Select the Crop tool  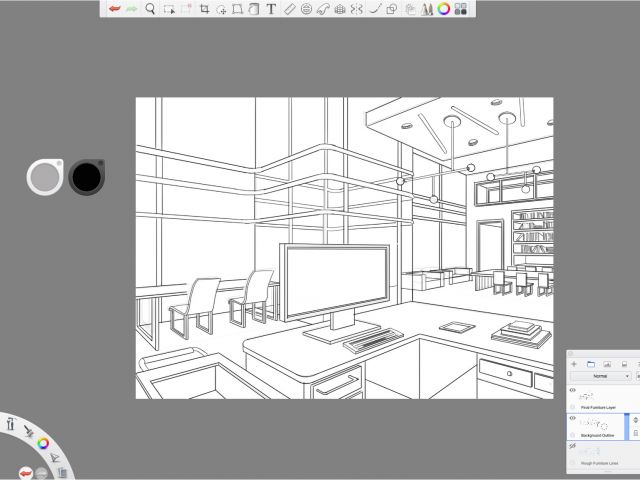[204, 9]
